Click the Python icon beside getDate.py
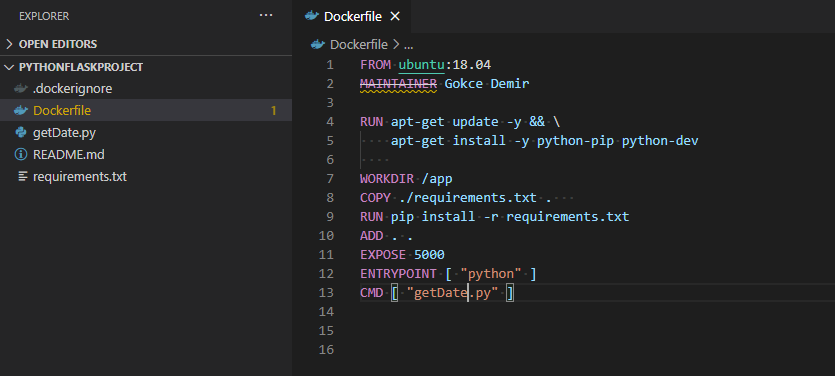The height and width of the screenshot is (376, 835). (x=21, y=133)
